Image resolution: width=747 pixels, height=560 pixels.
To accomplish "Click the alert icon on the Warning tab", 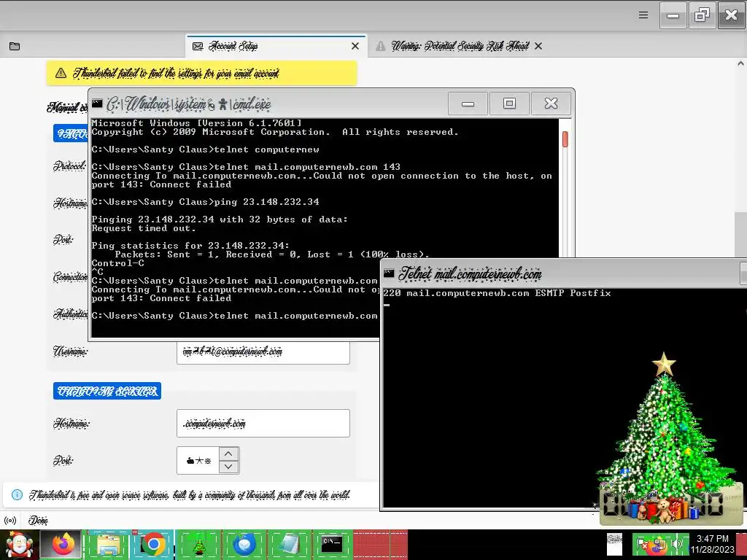I will (x=380, y=46).
